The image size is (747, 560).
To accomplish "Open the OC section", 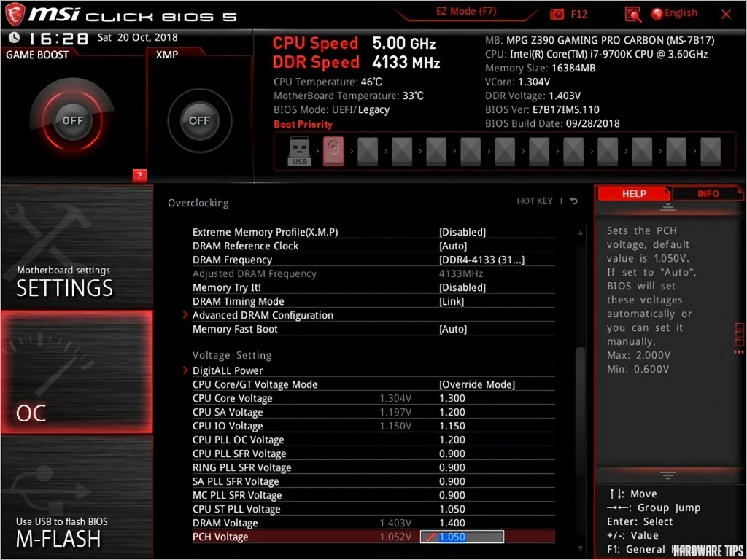I will point(77,372).
